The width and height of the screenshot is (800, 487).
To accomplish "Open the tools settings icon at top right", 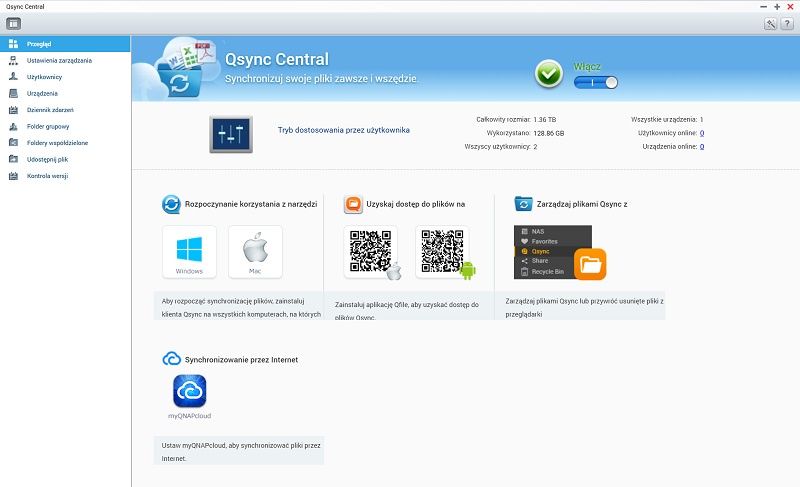I will click(770, 23).
